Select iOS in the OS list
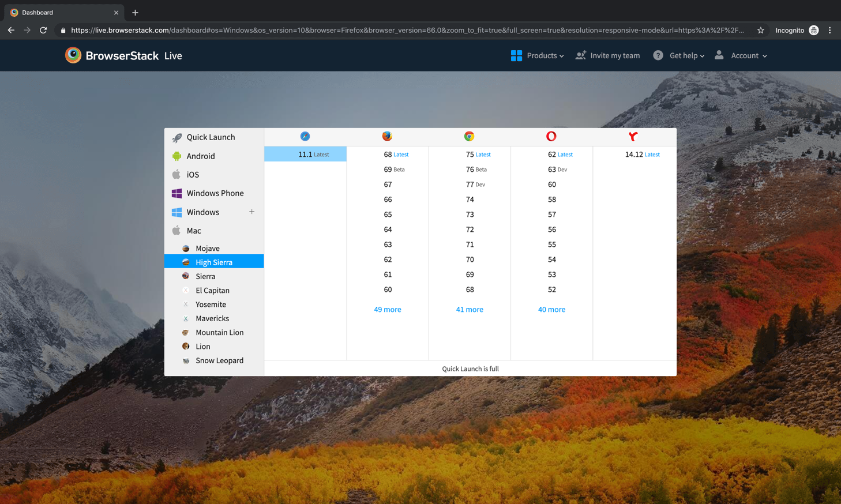Viewport: 841px width, 504px height. tap(214, 175)
